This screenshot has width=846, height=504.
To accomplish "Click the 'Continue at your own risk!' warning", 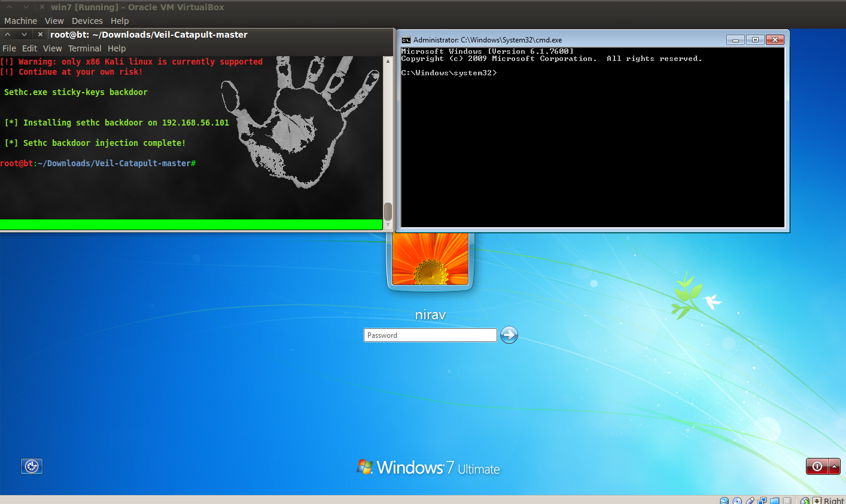I will tap(71, 72).
